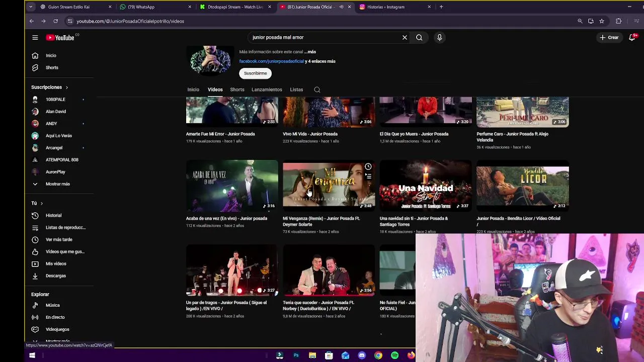Open 'y 4 enlaces más' links
The height and width of the screenshot is (362, 644).
pyautogui.click(x=320, y=61)
